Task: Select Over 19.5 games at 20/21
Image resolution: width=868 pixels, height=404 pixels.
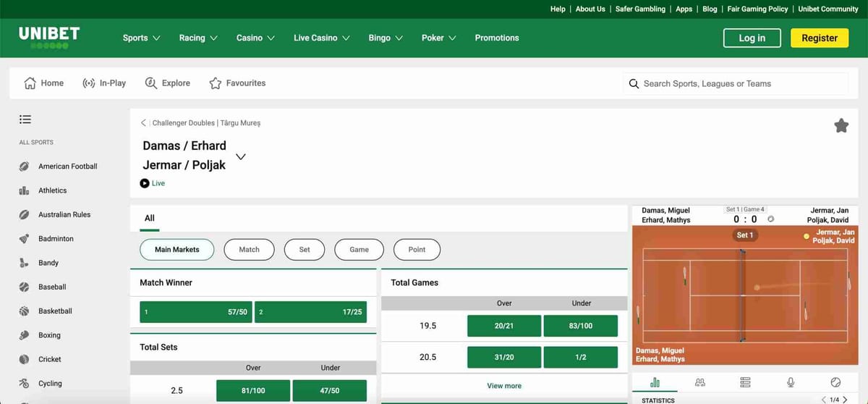Action: point(504,326)
